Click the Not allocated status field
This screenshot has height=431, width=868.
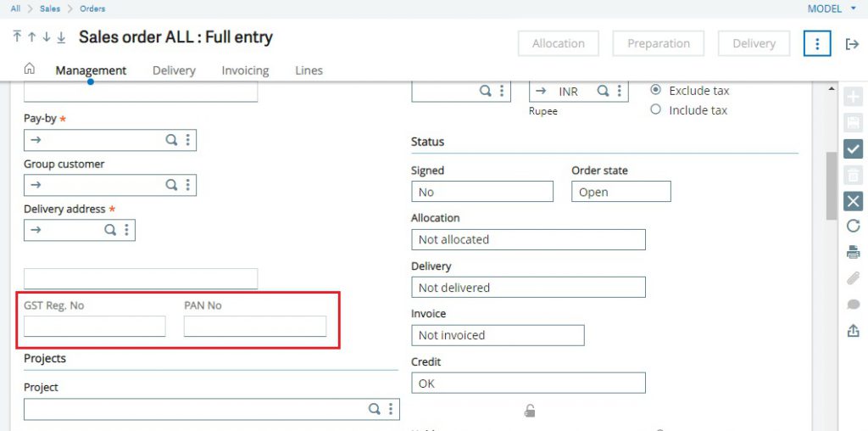tap(528, 239)
